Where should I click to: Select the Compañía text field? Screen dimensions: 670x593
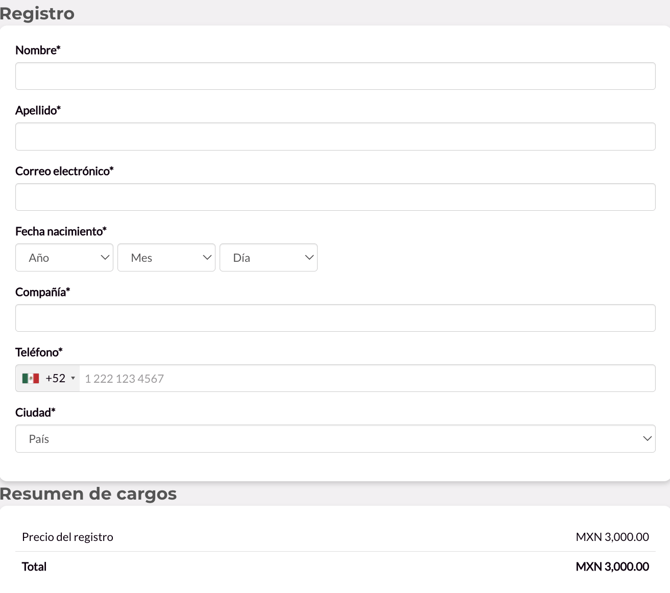335,318
